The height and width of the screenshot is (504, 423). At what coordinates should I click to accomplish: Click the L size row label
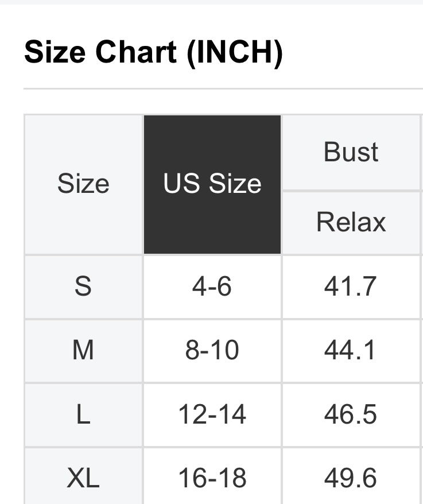[83, 414]
